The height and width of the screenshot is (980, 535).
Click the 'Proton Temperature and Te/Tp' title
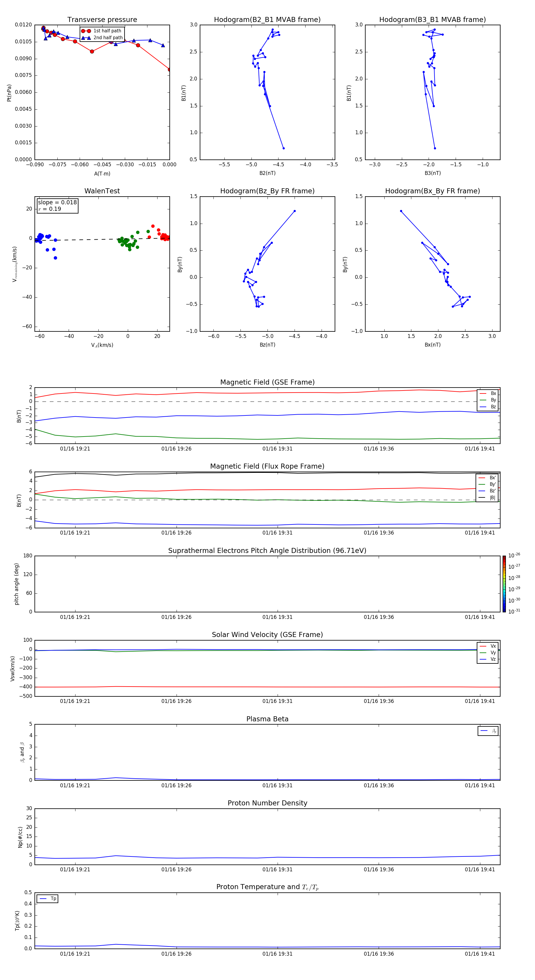(x=267, y=887)
